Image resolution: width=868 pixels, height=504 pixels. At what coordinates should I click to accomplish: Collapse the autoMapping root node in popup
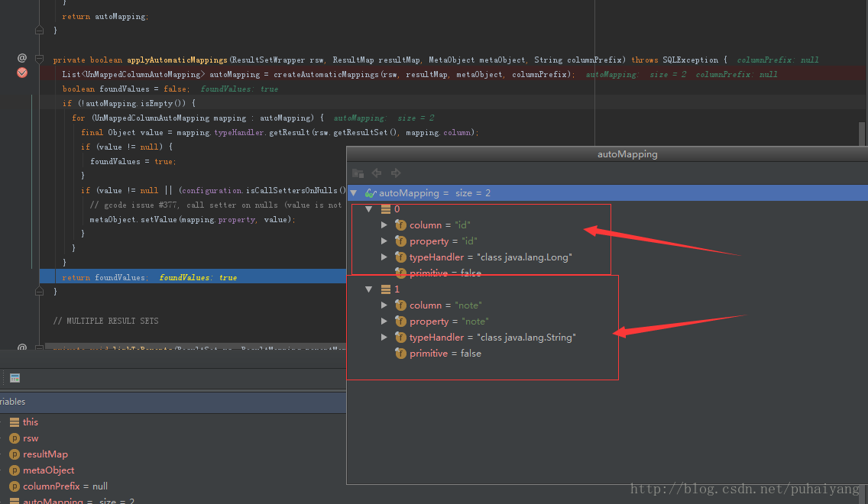354,193
